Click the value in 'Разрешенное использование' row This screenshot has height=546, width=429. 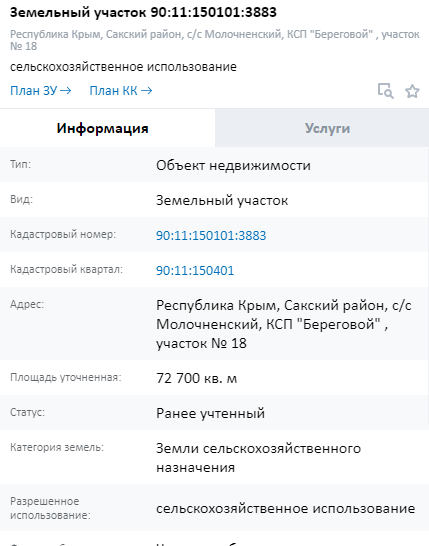click(x=286, y=509)
